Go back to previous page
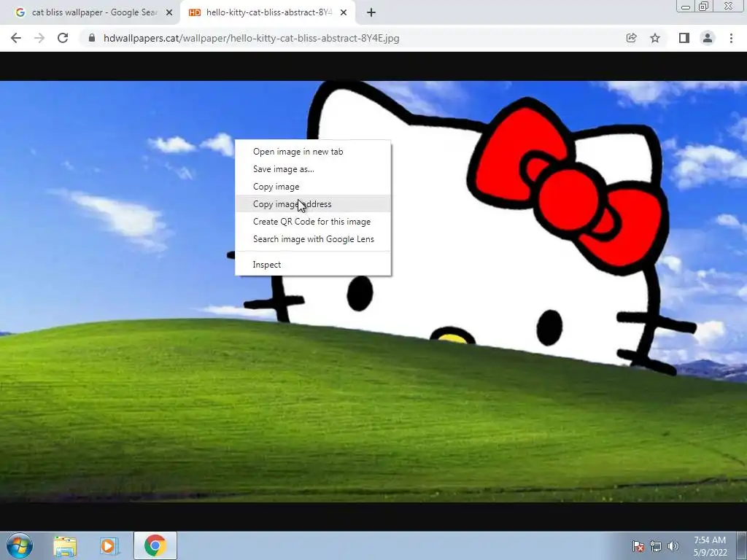747x560 pixels. click(x=16, y=38)
